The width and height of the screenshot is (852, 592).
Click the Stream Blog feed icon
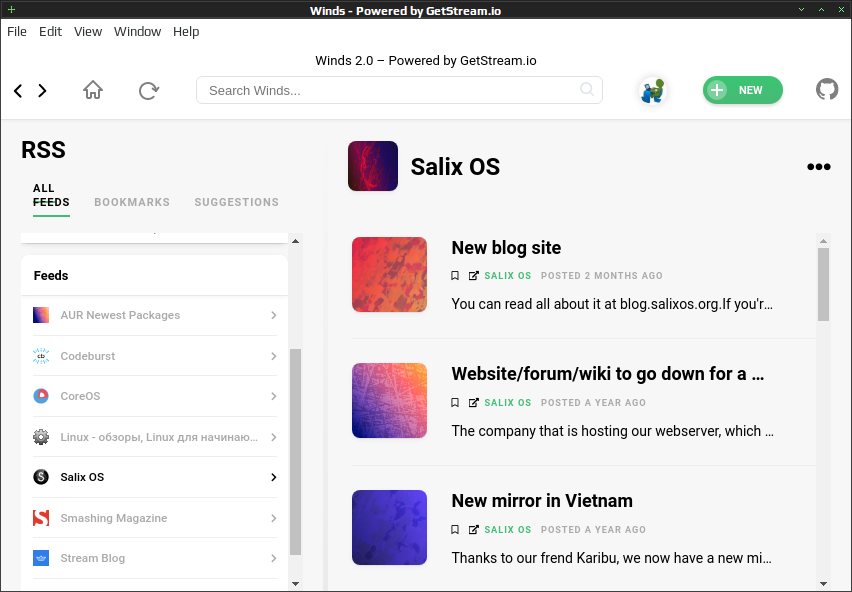coord(41,558)
